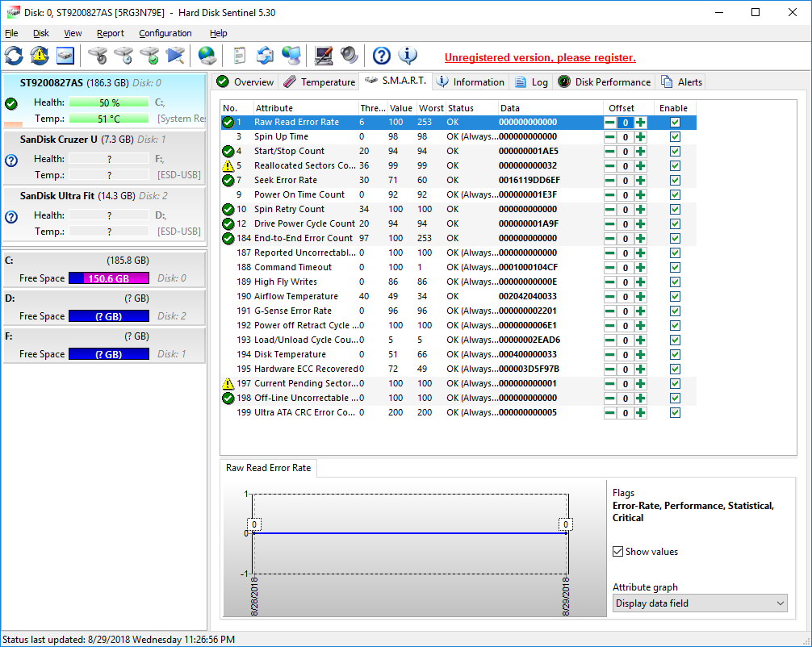Open the Configuration menu
Screen dimensions: 812x647
pyautogui.click(x=165, y=33)
